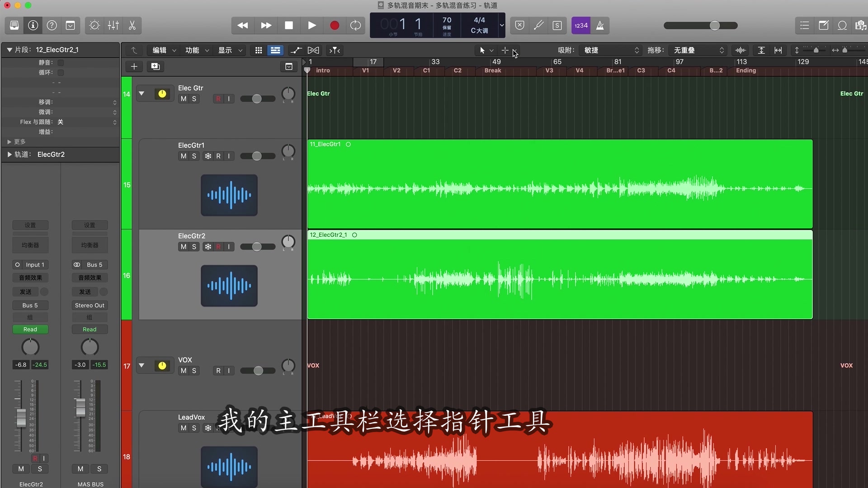Image resolution: width=868 pixels, height=488 pixels.
Task: Open the 编辑 menu in tracks area
Action: [x=164, y=50]
